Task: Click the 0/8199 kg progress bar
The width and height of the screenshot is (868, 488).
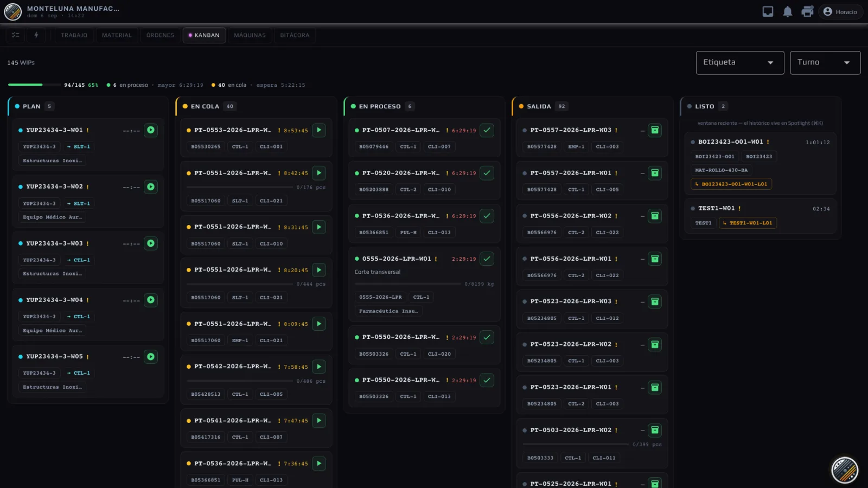Action: point(407,284)
